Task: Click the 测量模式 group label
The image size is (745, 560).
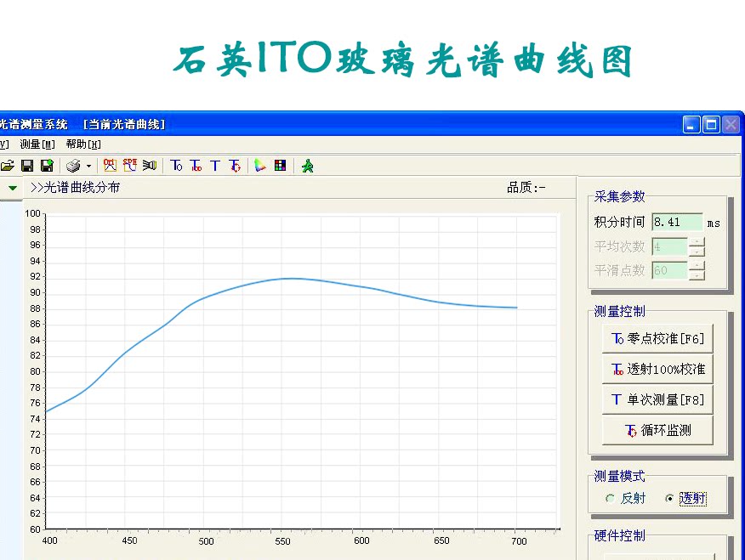Action: point(619,476)
